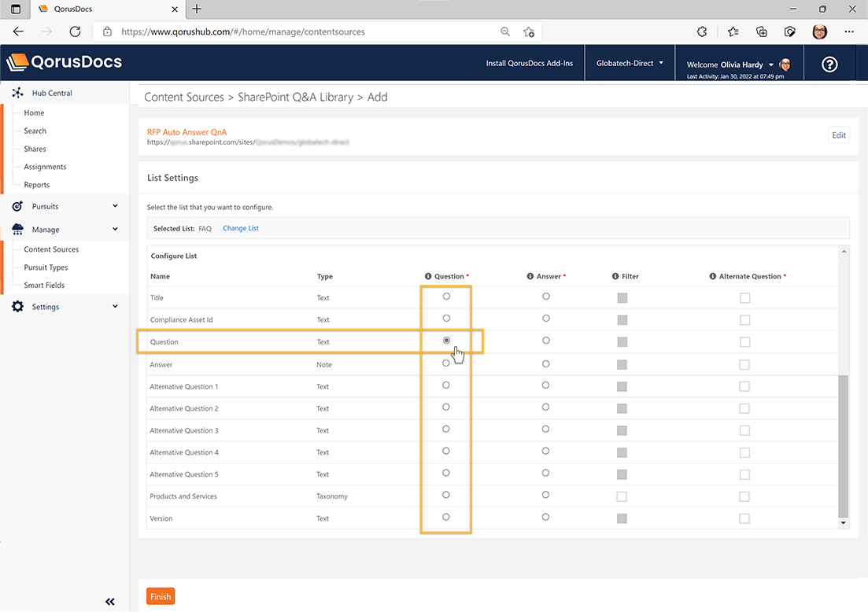Check Alternate Question for Alternative Question 2

click(744, 408)
